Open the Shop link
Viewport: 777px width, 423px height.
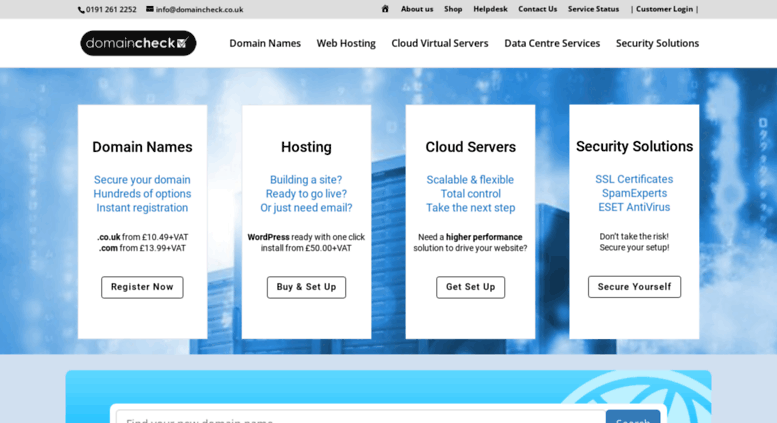pos(453,9)
